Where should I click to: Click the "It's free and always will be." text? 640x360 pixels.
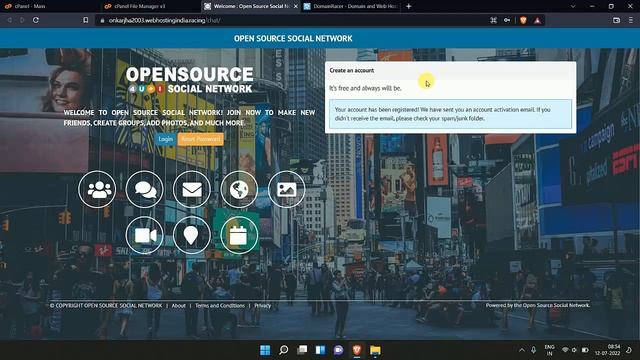(365, 88)
